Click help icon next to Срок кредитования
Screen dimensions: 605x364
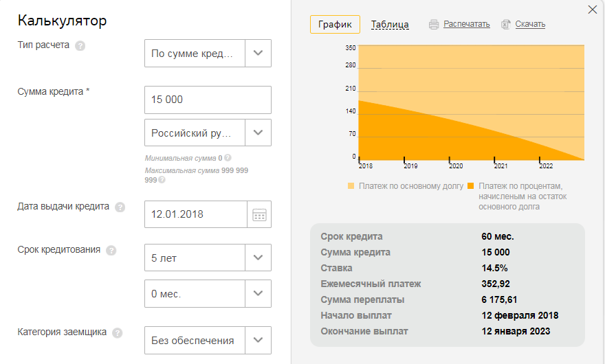click(111, 251)
